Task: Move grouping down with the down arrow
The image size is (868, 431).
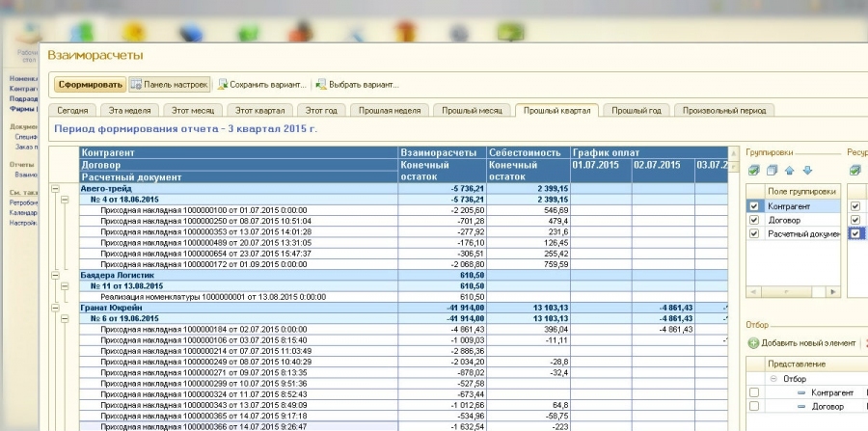Action: 806,171
